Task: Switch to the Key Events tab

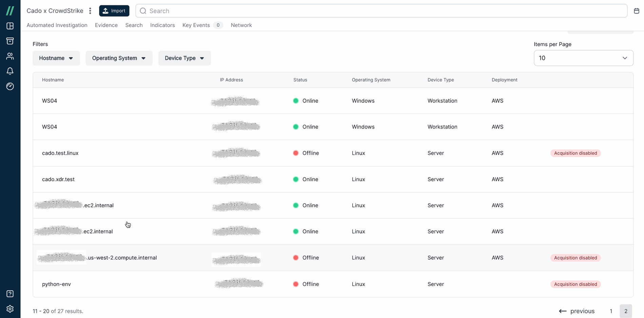Action: point(196,25)
